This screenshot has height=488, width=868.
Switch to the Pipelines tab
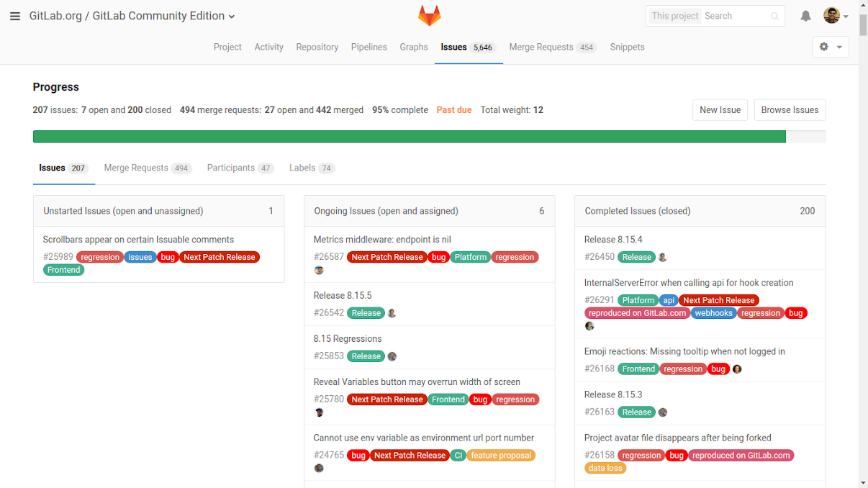click(369, 47)
